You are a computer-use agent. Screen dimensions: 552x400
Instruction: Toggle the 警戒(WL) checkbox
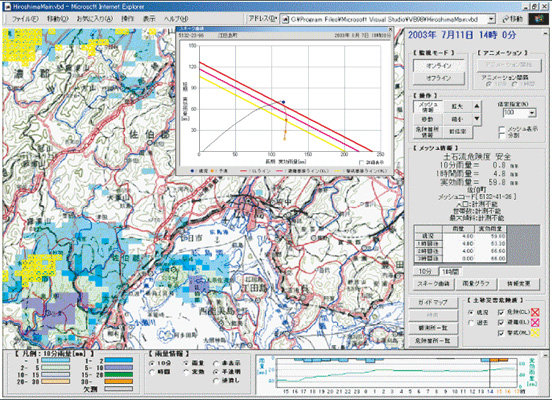[x=501, y=333]
